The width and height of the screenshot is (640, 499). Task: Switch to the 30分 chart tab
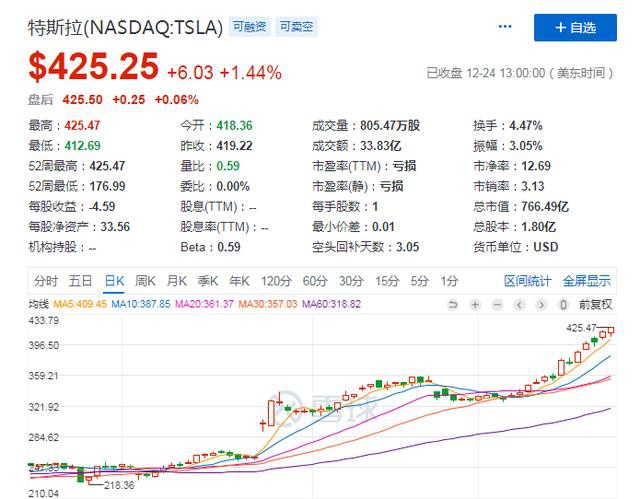point(351,281)
